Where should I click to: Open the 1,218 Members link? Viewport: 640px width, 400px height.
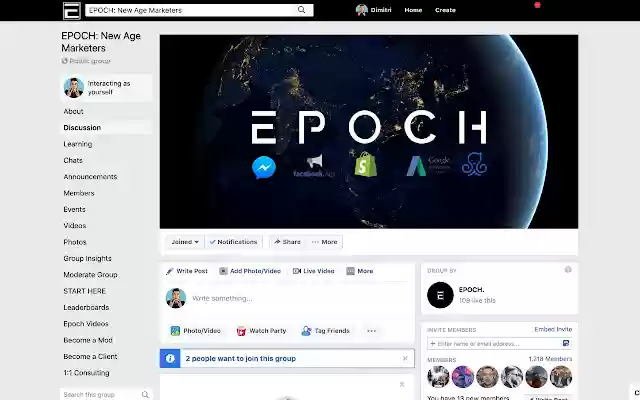[x=550, y=359]
